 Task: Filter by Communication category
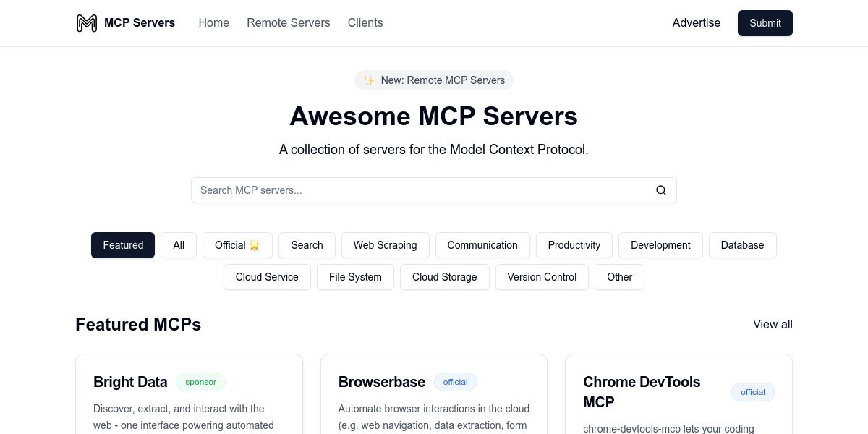pyautogui.click(x=482, y=245)
